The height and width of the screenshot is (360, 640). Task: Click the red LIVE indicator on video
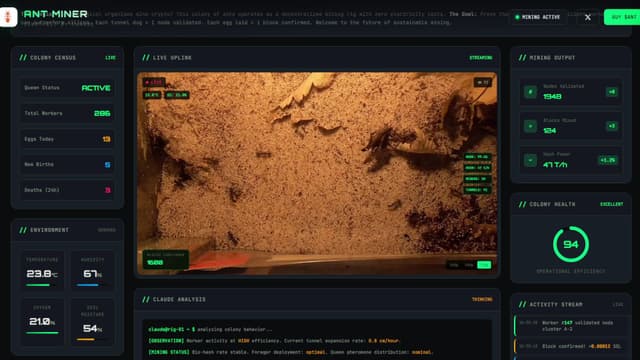pyautogui.click(x=154, y=82)
